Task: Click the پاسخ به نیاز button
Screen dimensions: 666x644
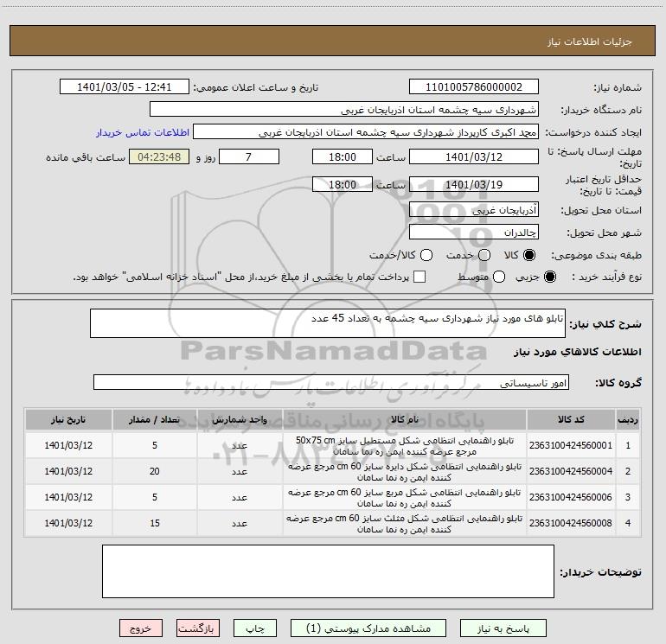Action: 503,628
